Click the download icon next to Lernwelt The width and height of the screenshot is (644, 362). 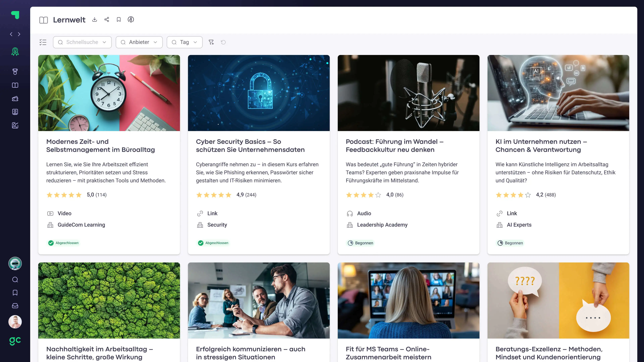tap(94, 19)
